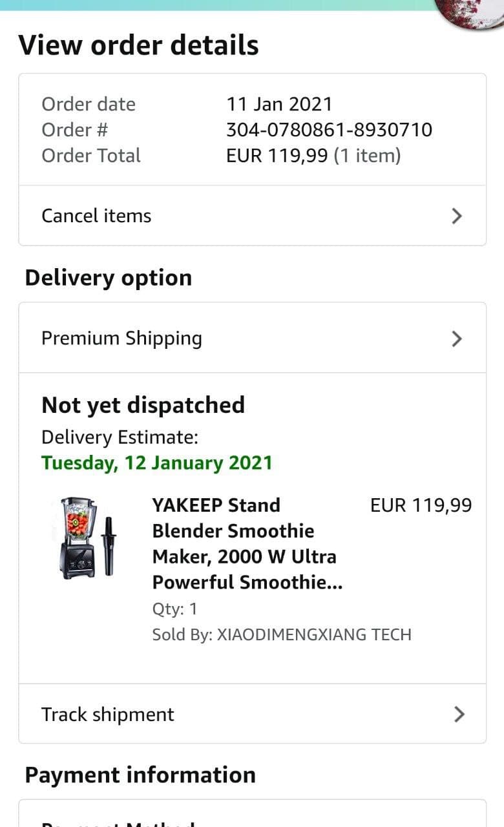Viewport: 504px width, 827px height.
Task: Select the Premium Shipping delivery option
Action: click(122, 339)
